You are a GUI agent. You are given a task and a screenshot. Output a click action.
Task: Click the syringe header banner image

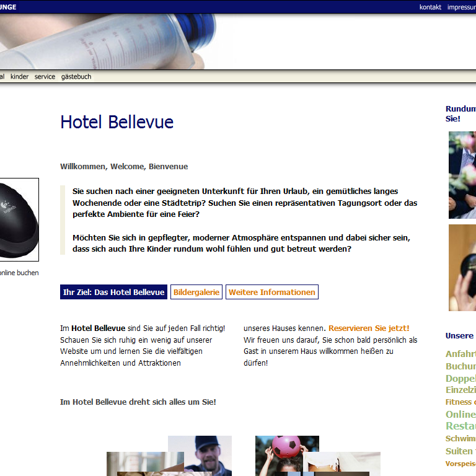[x=108, y=42]
